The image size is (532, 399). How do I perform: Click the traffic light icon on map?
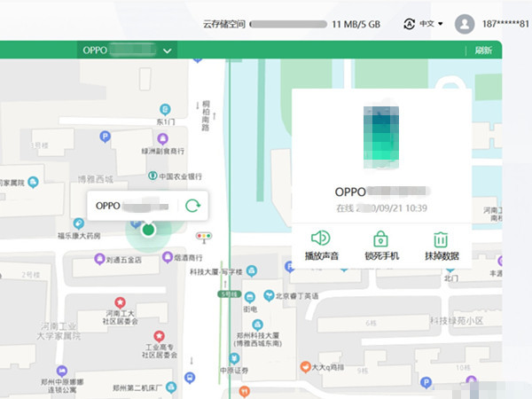coord(206,238)
